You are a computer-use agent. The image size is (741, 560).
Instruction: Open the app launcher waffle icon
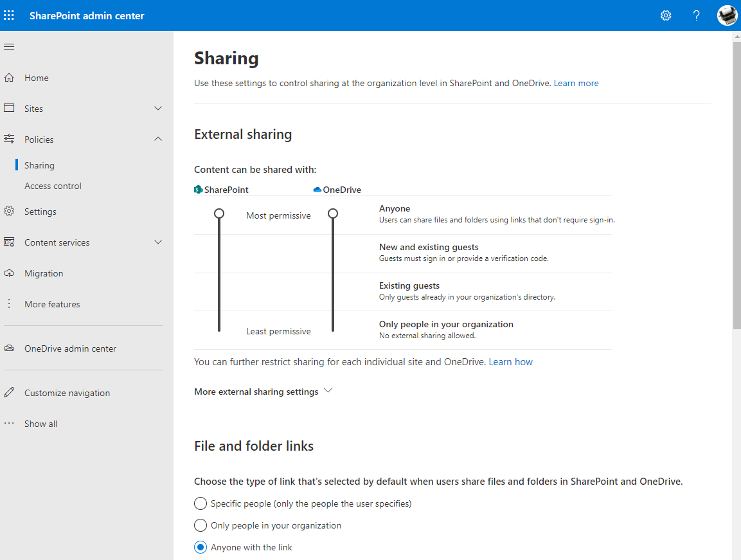pyautogui.click(x=9, y=15)
